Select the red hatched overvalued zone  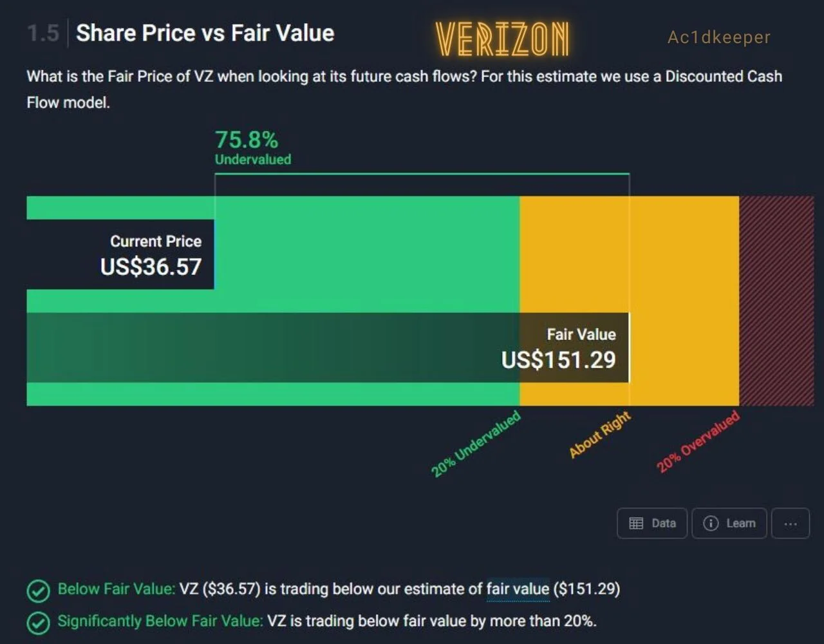click(777, 301)
